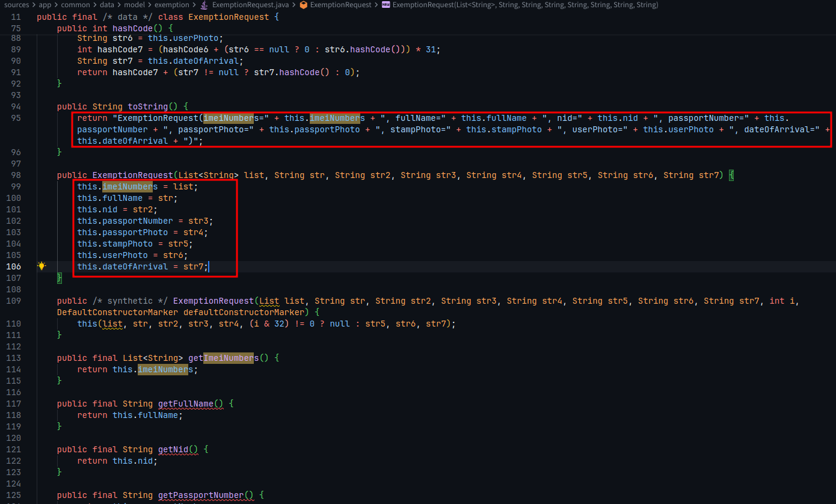Click 'String str7 = this.dateOfArrival;' on line 90
The height and width of the screenshot is (504, 836).
pyautogui.click(x=161, y=61)
